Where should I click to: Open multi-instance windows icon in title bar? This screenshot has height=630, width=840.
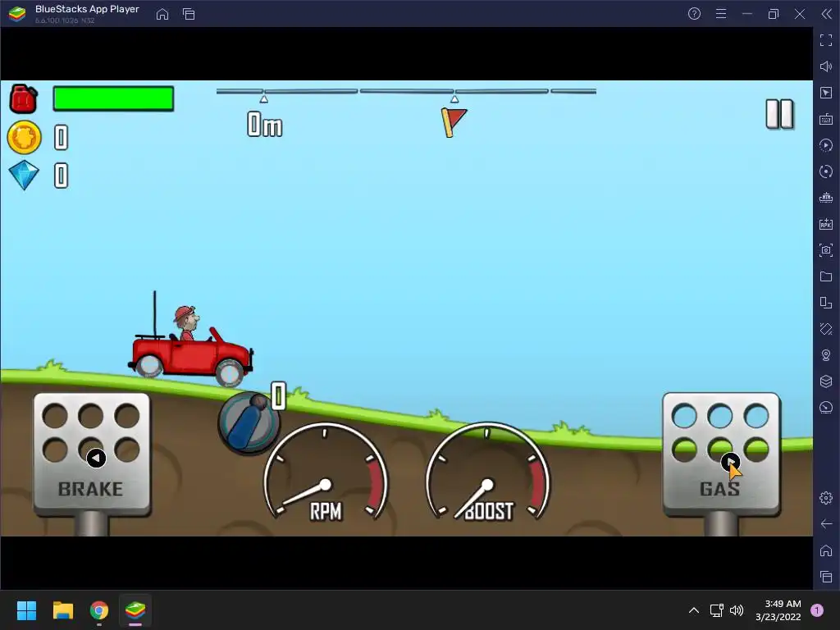189,14
